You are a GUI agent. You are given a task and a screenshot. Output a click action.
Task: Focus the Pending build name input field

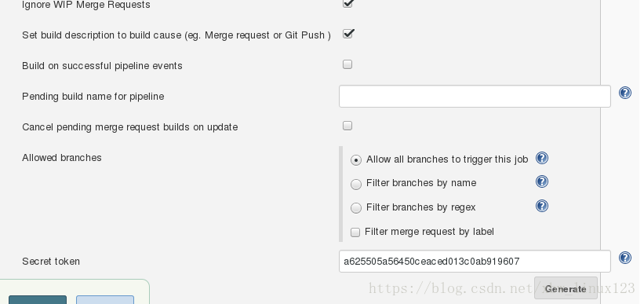(x=475, y=97)
